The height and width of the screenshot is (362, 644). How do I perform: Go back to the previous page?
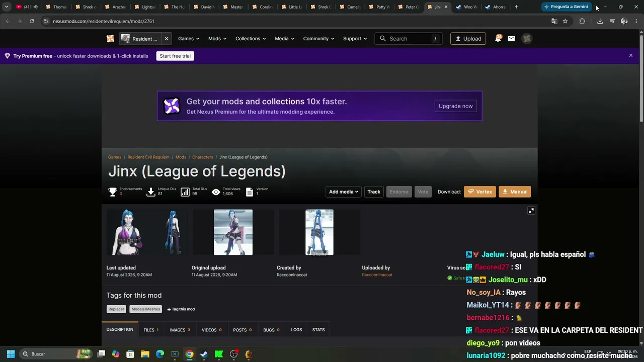8,21
